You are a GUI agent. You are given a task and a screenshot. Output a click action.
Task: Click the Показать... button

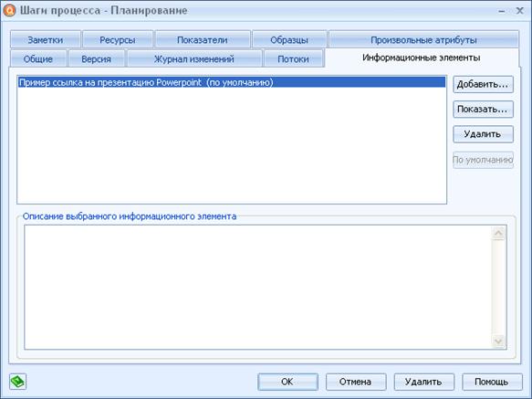point(483,110)
